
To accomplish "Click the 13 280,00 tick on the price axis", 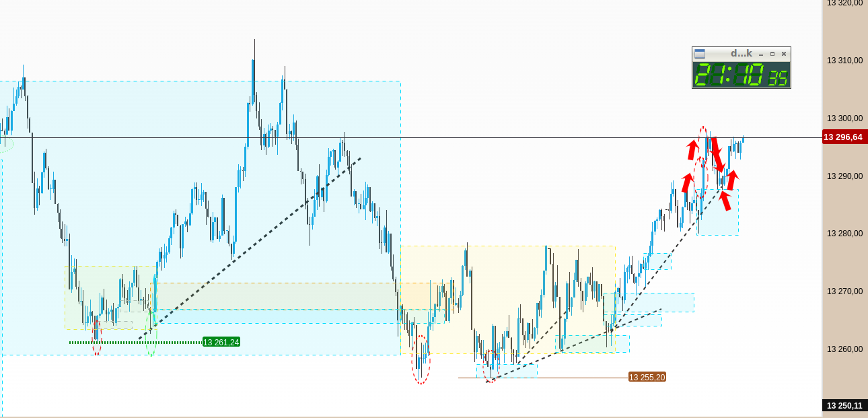I will point(844,234).
